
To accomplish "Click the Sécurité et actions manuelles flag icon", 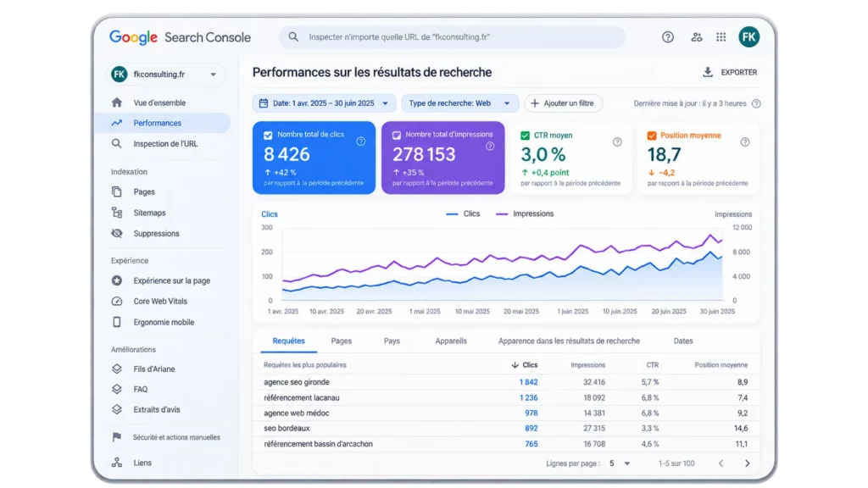I will pos(117,437).
